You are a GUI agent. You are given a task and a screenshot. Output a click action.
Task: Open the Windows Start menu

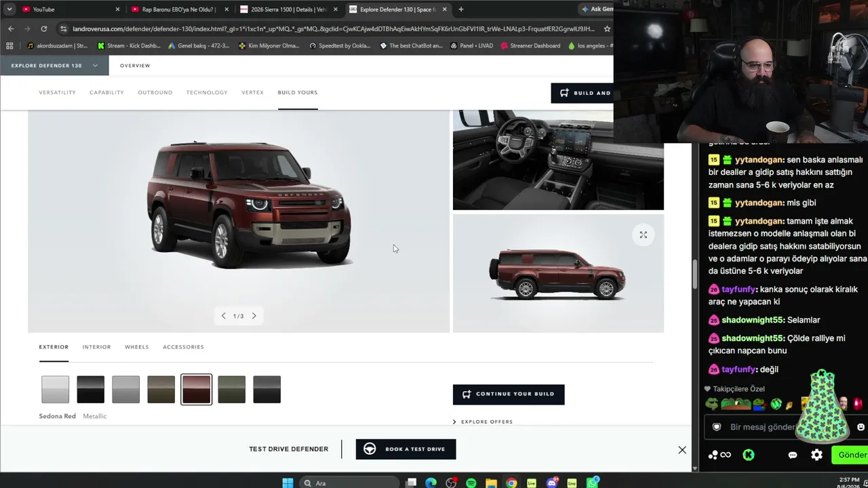pyautogui.click(x=288, y=483)
